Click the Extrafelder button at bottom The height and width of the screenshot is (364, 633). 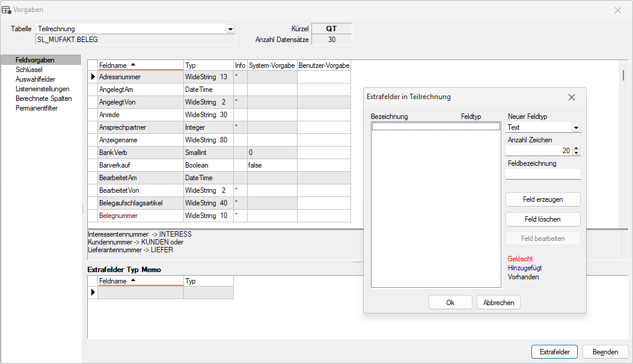point(554,352)
